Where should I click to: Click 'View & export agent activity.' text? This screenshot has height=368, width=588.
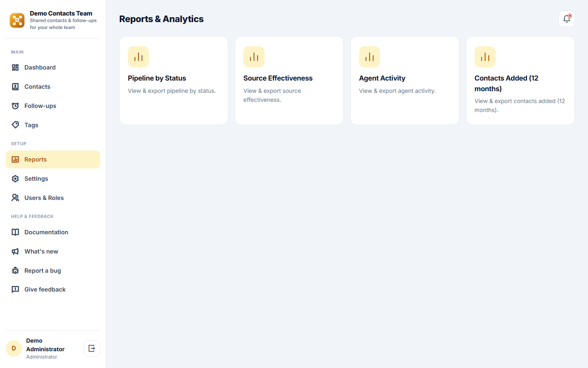point(397,91)
